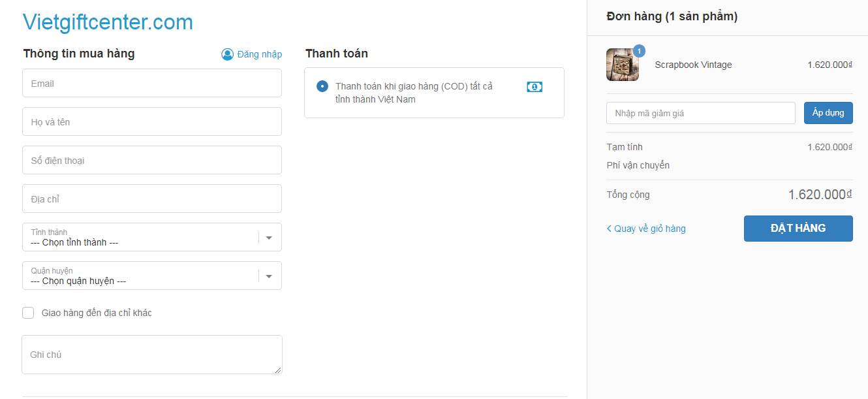Click the user account icon beside Đăng nhập
Screen dimensions: 868x399
pyautogui.click(x=227, y=54)
